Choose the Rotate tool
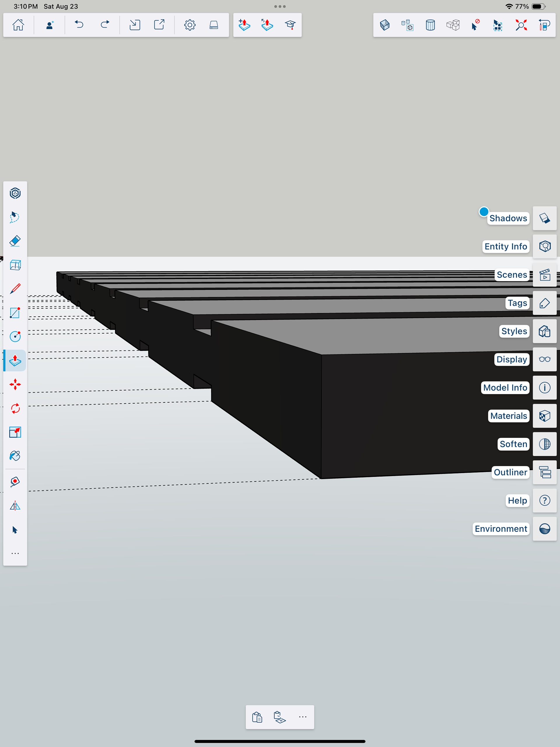Viewport: 560px width, 747px height. [x=15, y=408]
